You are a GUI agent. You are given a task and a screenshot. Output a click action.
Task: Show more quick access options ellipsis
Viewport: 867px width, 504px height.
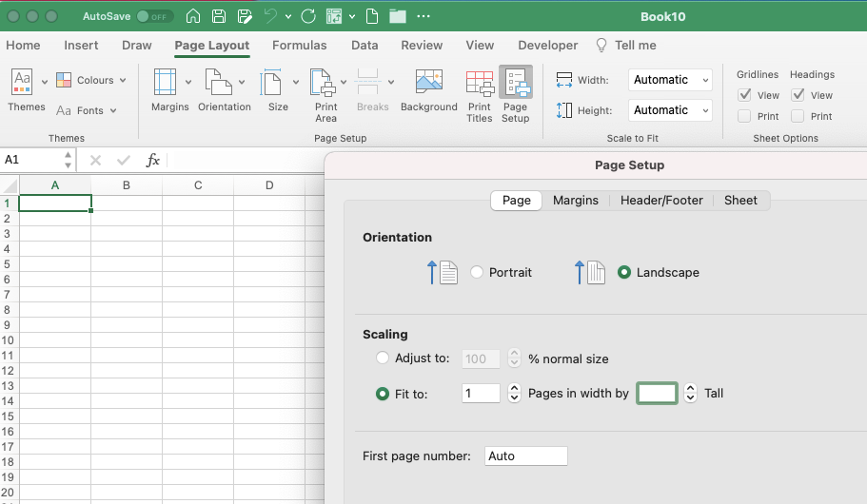pos(424,16)
